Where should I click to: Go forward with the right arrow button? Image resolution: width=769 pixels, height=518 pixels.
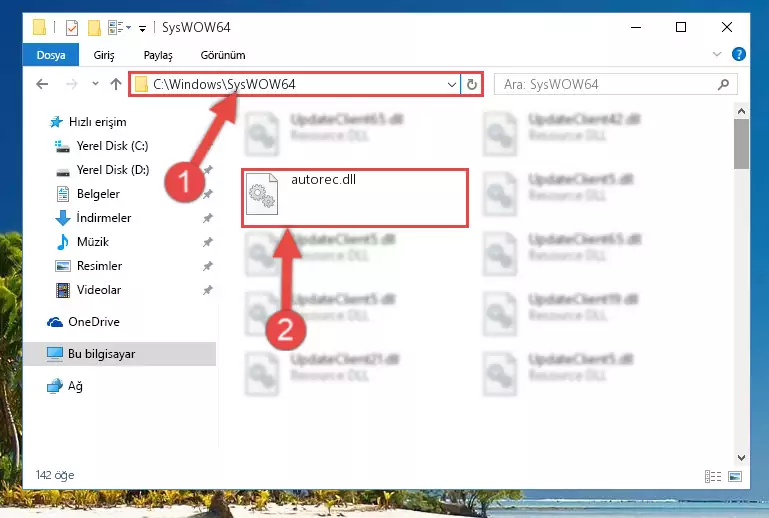72,84
